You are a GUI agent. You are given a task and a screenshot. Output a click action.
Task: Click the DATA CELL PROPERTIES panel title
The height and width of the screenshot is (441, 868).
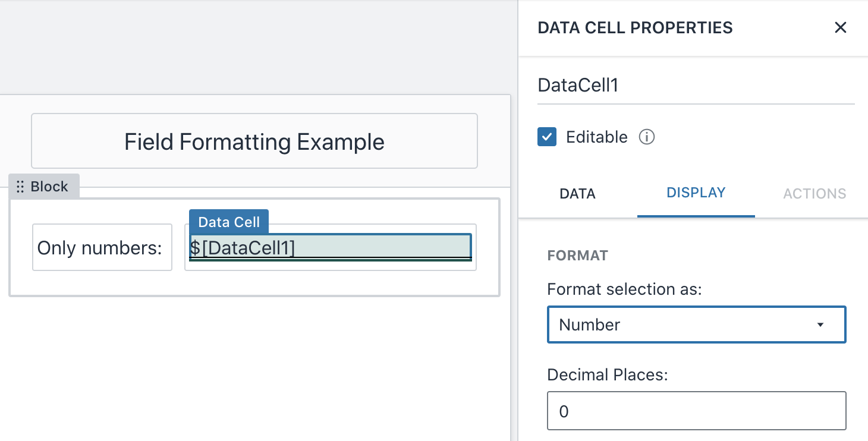[x=635, y=27]
